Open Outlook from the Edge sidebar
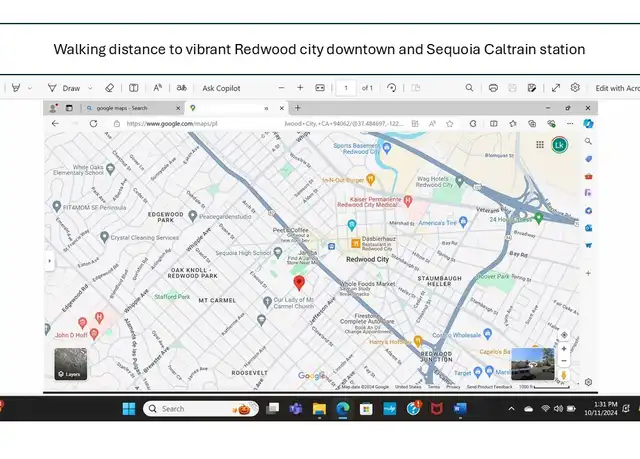Viewport: 640px width, 459px height. click(588, 228)
